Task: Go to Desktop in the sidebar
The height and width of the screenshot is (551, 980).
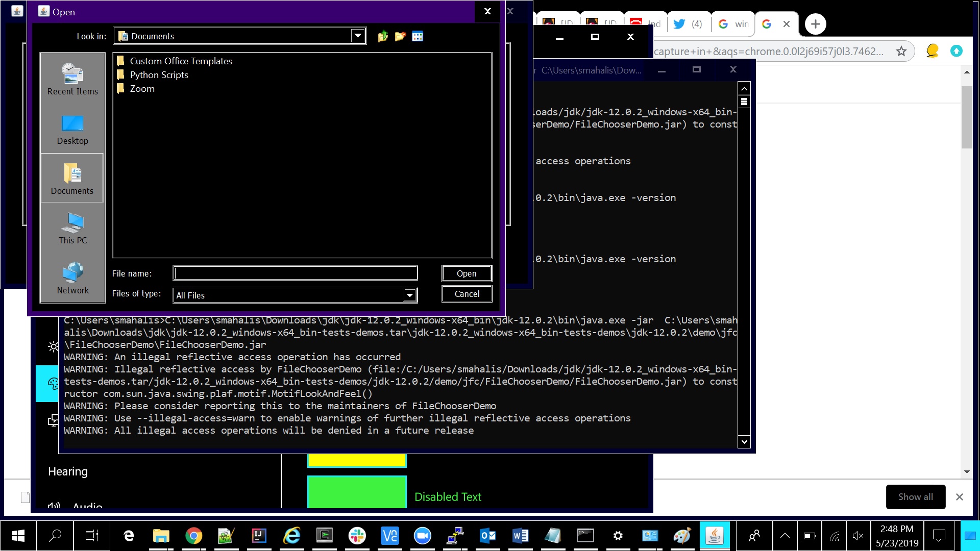Action: [x=72, y=129]
